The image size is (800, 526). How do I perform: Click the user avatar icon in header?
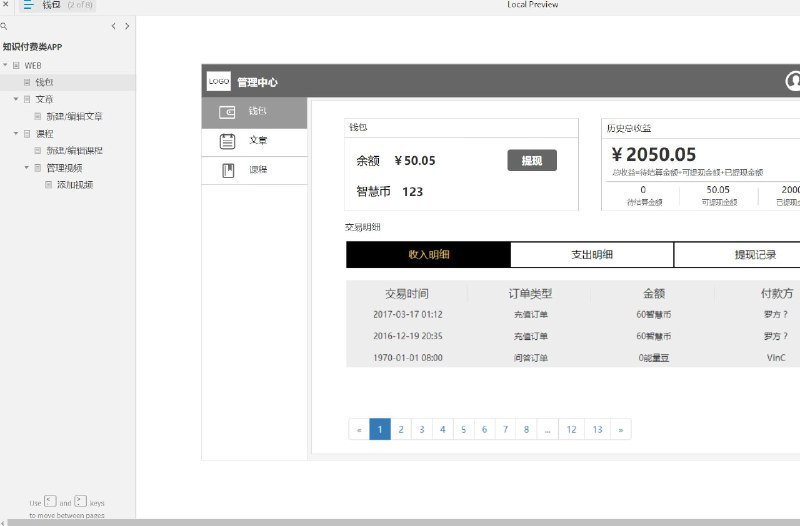click(x=793, y=81)
